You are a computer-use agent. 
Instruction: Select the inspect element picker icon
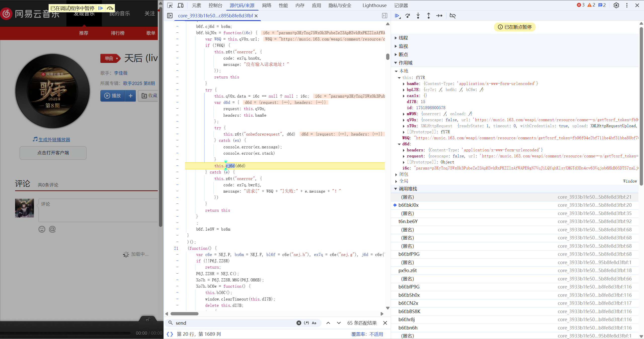170,5
